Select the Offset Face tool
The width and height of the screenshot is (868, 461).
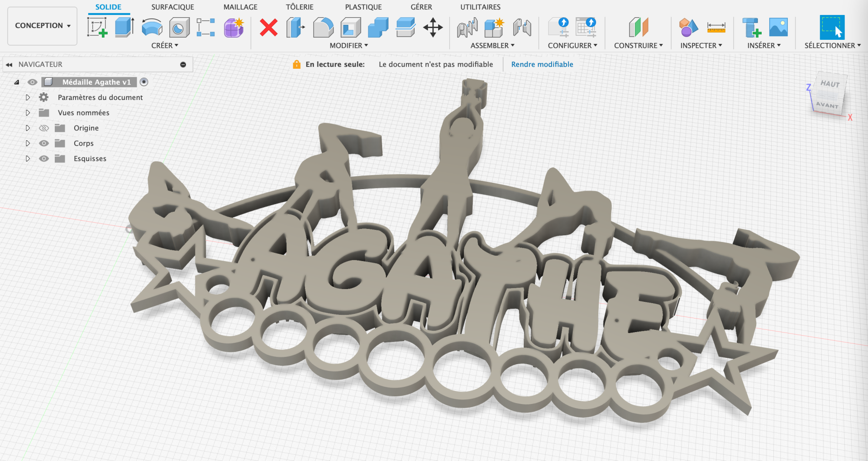click(x=405, y=27)
